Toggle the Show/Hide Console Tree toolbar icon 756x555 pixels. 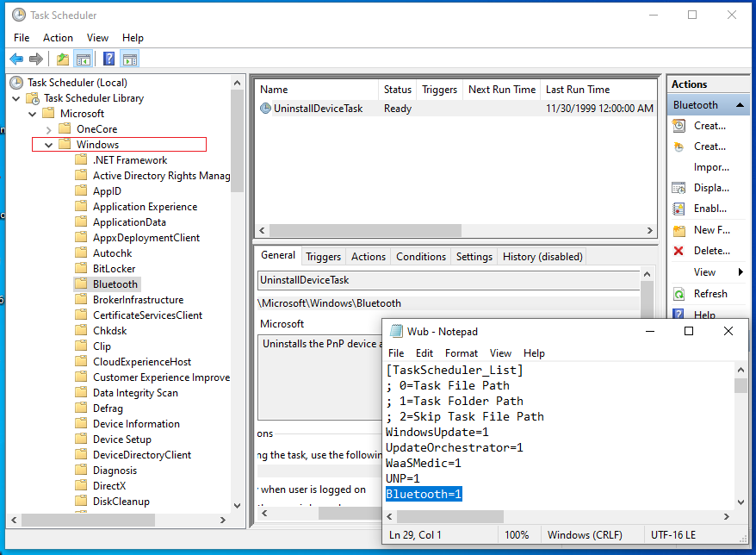(x=84, y=59)
